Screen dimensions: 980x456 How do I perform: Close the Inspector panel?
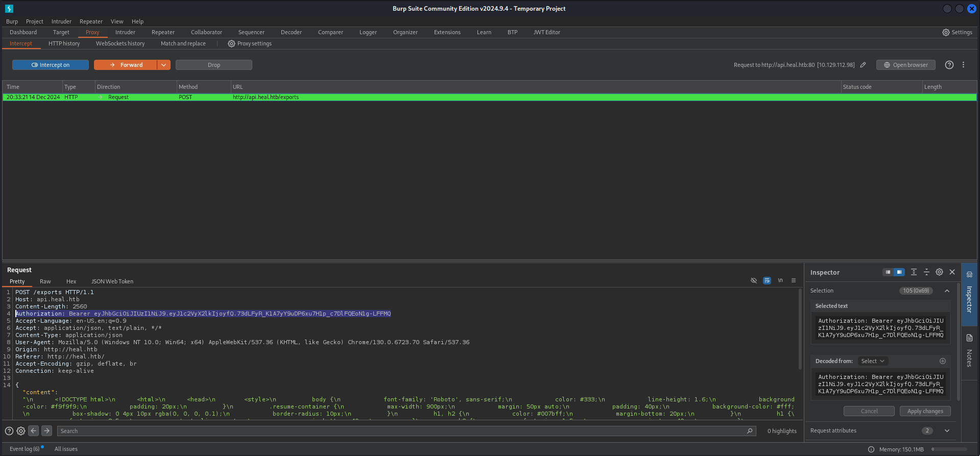pos(952,272)
